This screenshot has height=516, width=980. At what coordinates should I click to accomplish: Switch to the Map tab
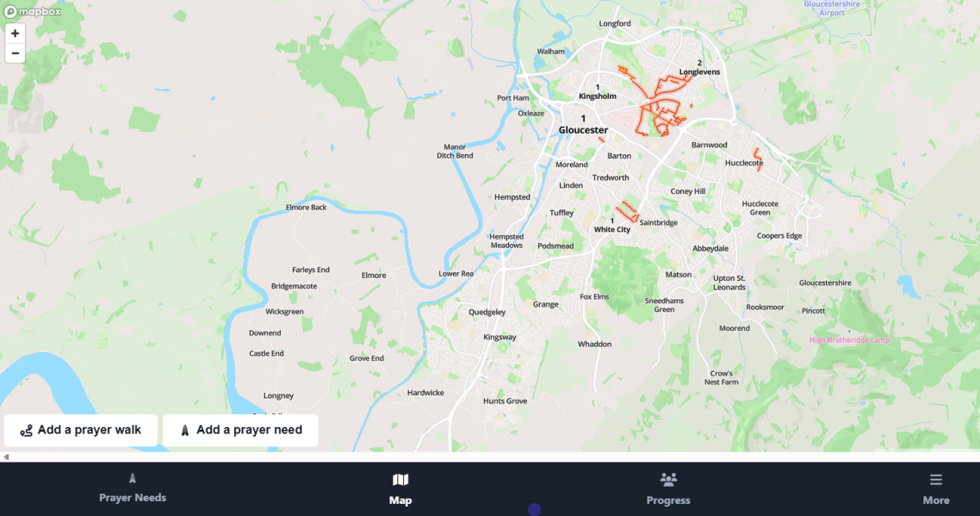click(x=400, y=489)
